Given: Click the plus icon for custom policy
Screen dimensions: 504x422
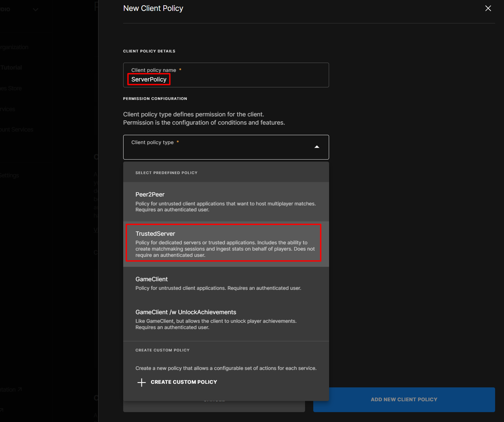Looking at the screenshot, I should point(141,382).
